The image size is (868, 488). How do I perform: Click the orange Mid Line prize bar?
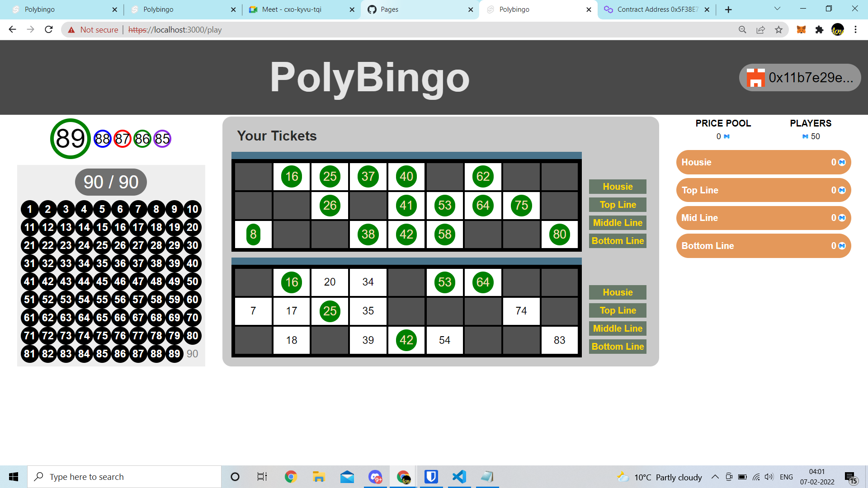(x=764, y=218)
